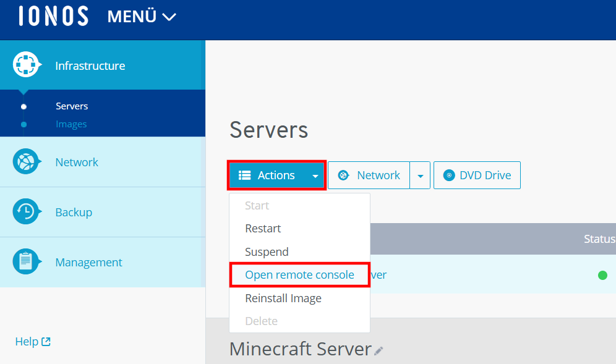Click Suspend in the Actions menu

pyautogui.click(x=266, y=252)
